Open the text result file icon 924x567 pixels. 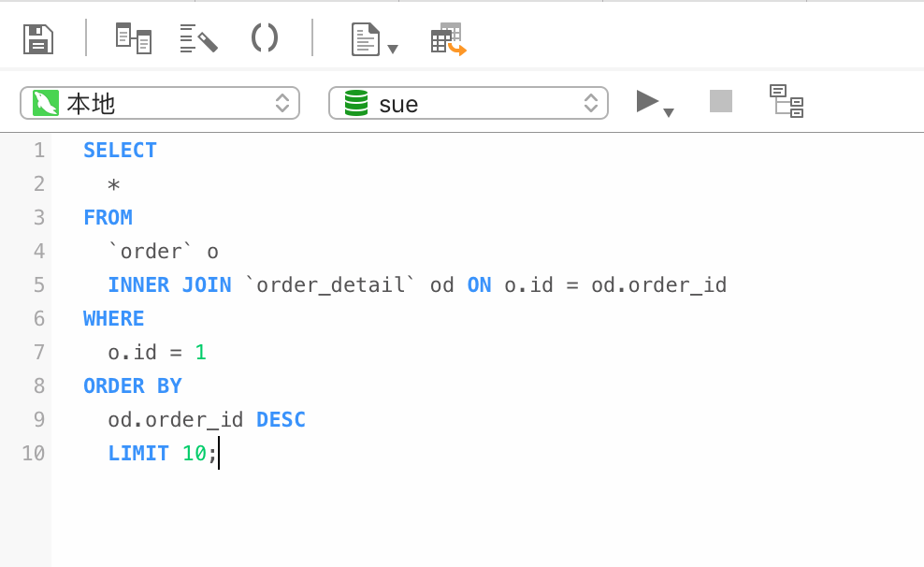[x=365, y=37]
